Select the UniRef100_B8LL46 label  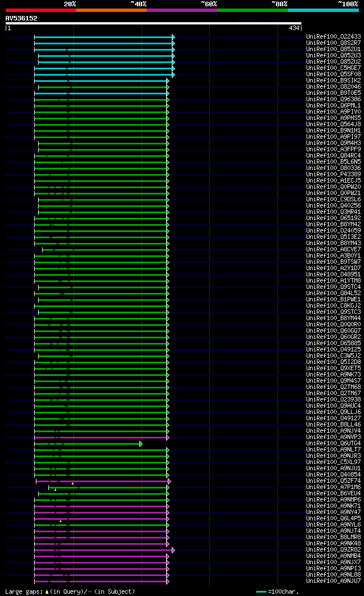pos(333,425)
